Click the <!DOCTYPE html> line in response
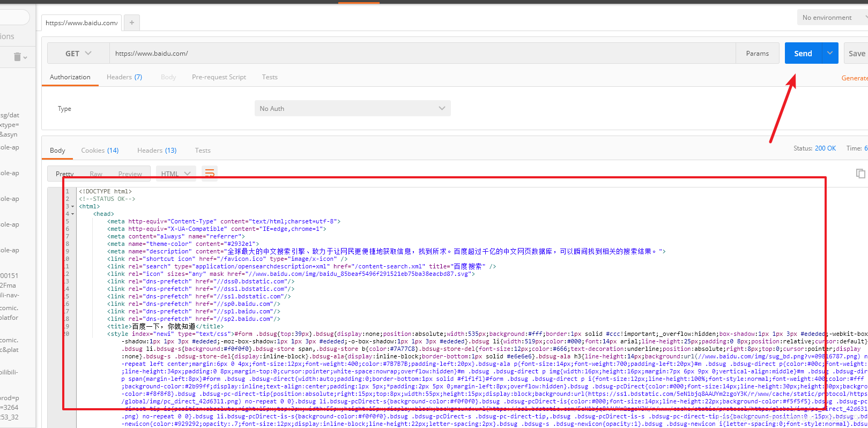The width and height of the screenshot is (868, 428). [105, 191]
